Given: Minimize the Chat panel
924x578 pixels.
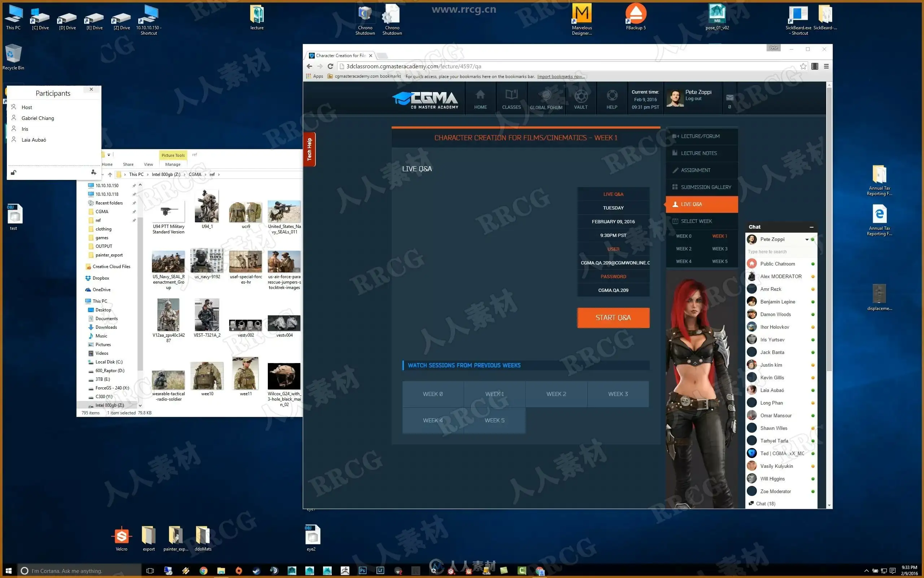Looking at the screenshot, I should click(x=811, y=227).
